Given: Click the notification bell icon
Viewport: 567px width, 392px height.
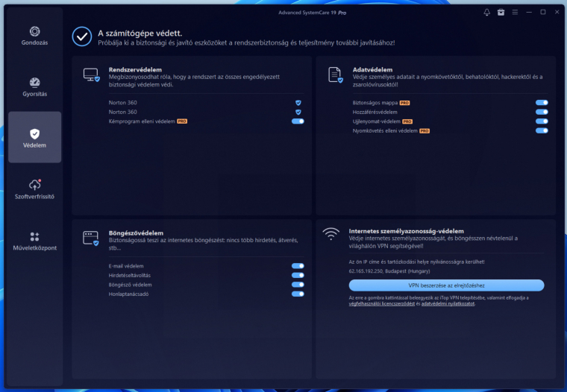Looking at the screenshot, I should (x=487, y=13).
